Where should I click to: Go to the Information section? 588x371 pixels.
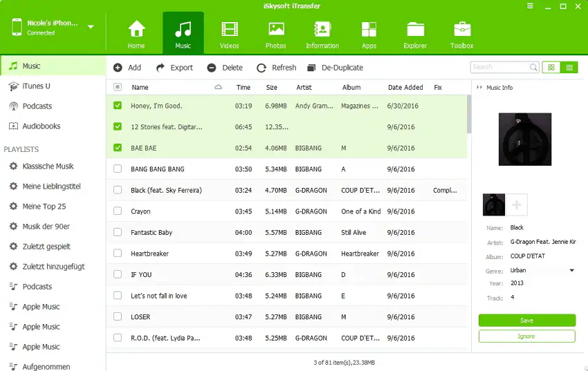pyautogui.click(x=322, y=35)
